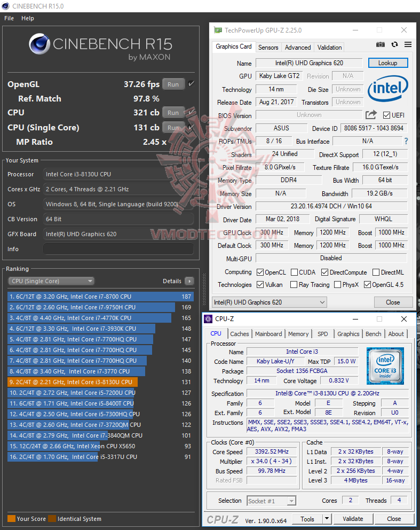Open CPU (Single Core) ranking dropdown
The width and height of the screenshot is (420, 530).
(51, 281)
